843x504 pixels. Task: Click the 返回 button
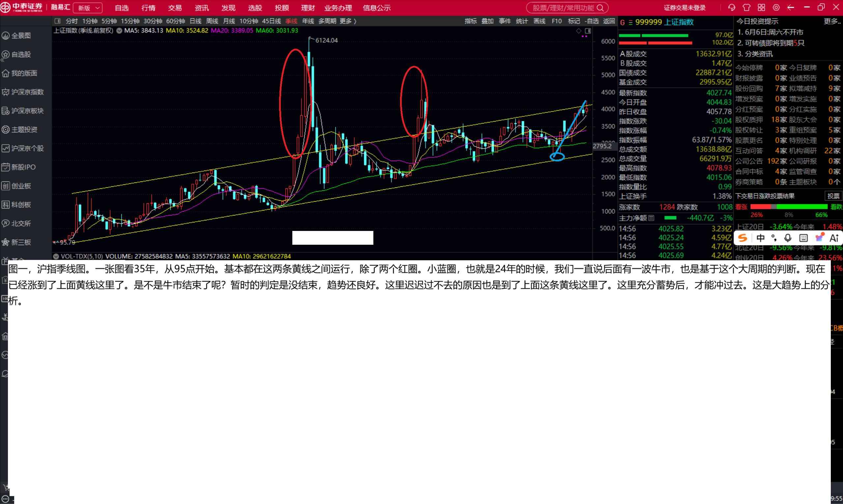609,21
